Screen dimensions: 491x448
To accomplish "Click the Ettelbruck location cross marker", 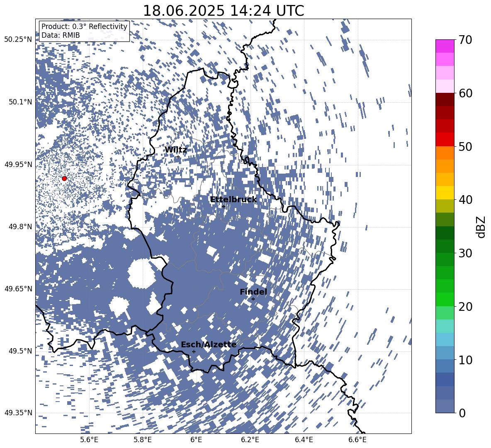I will pyautogui.click(x=224, y=206).
